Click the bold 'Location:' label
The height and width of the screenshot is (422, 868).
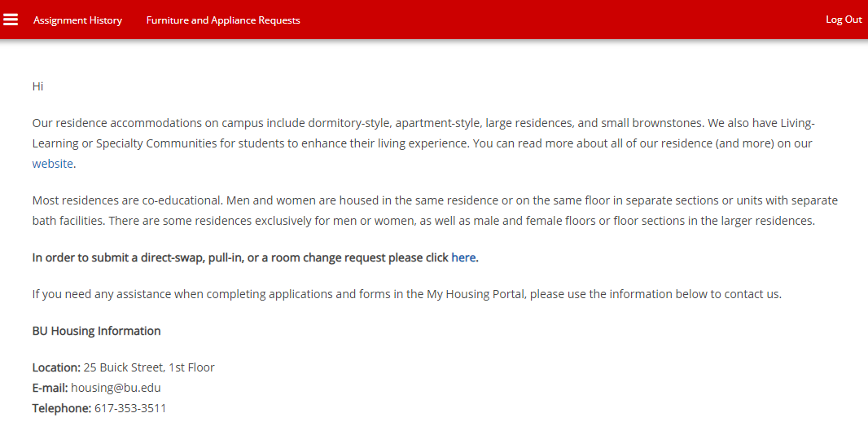pos(56,367)
